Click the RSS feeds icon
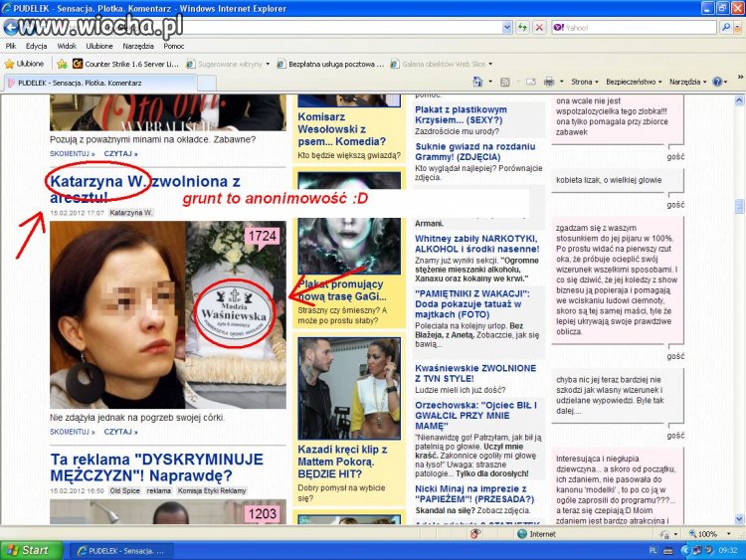This screenshot has width=746, height=560. point(504,82)
